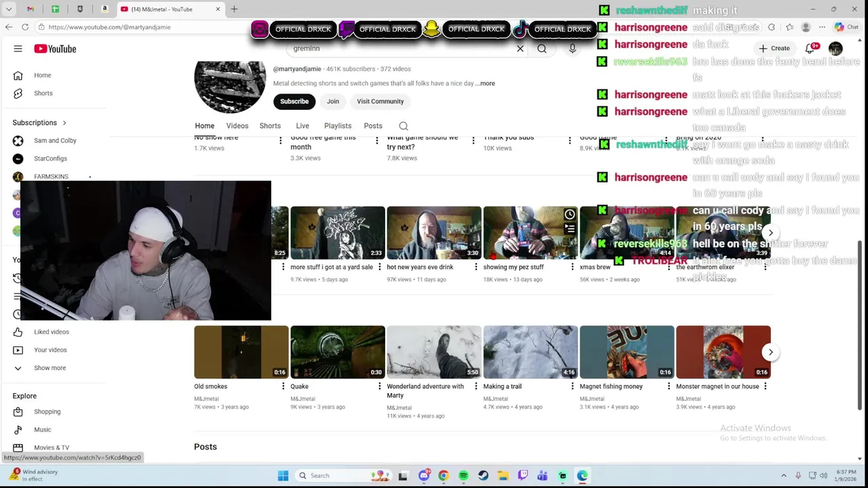Clear the search box with the X icon

pos(520,49)
